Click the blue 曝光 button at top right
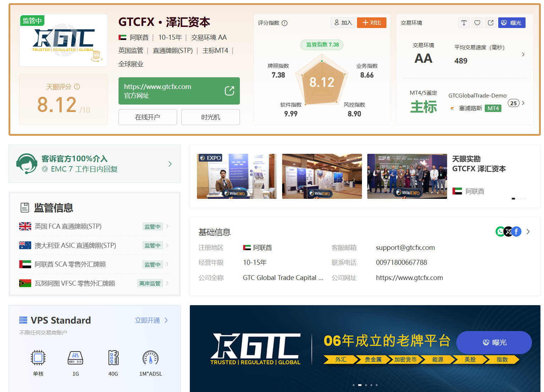544x392 pixels. pyautogui.click(x=511, y=23)
